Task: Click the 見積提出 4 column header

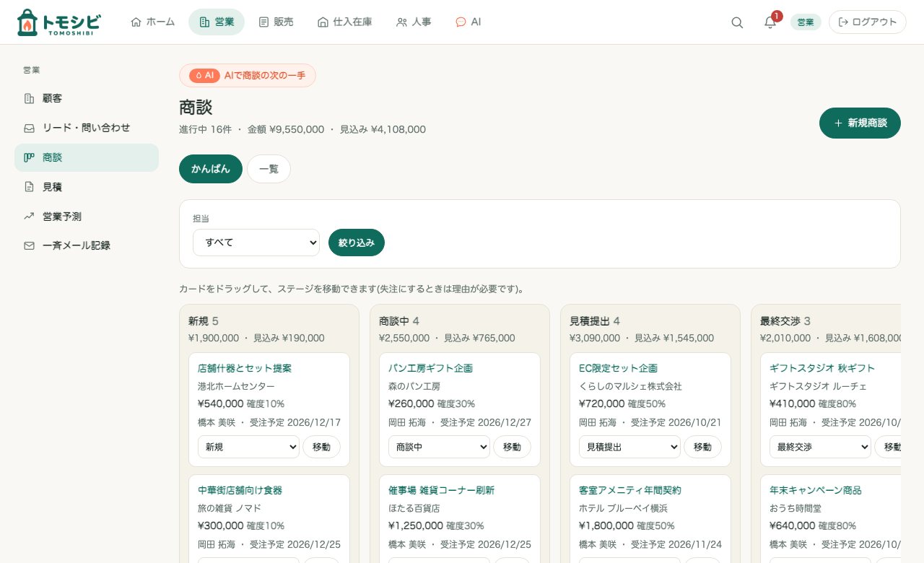Action: pyautogui.click(x=595, y=321)
